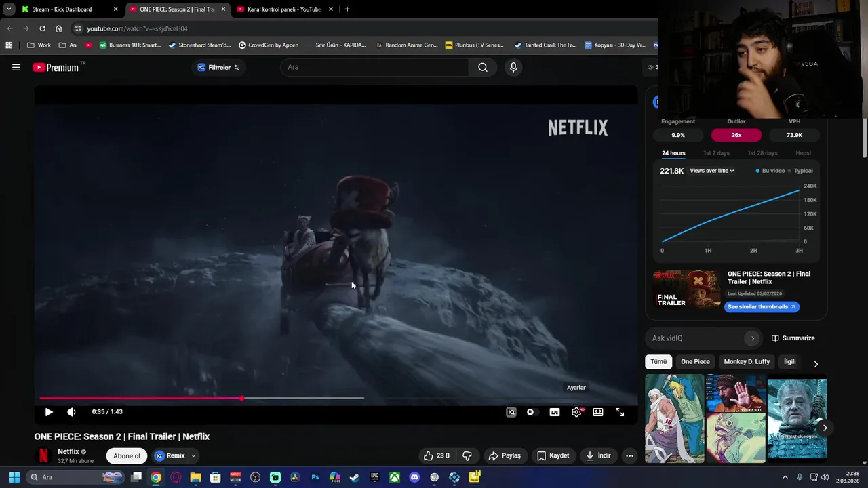Go to the YouTube Premium home logo
This screenshot has width=868, height=488.
tap(56, 67)
